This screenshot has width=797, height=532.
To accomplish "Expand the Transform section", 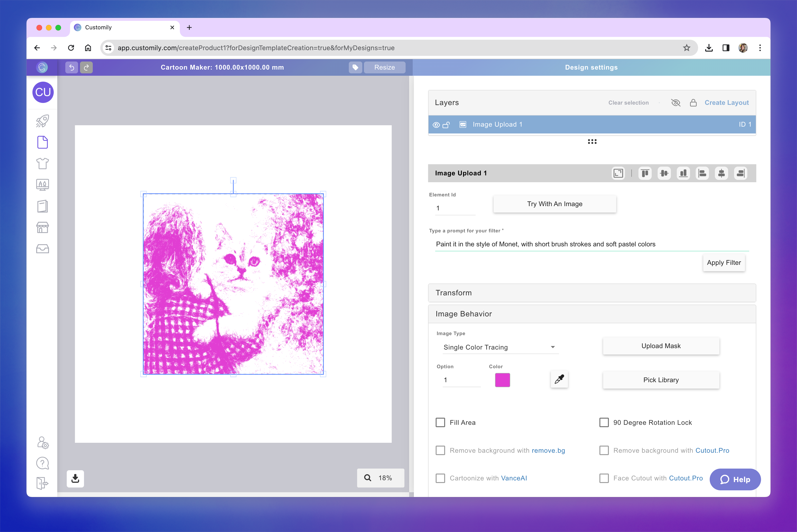I will (592, 293).
